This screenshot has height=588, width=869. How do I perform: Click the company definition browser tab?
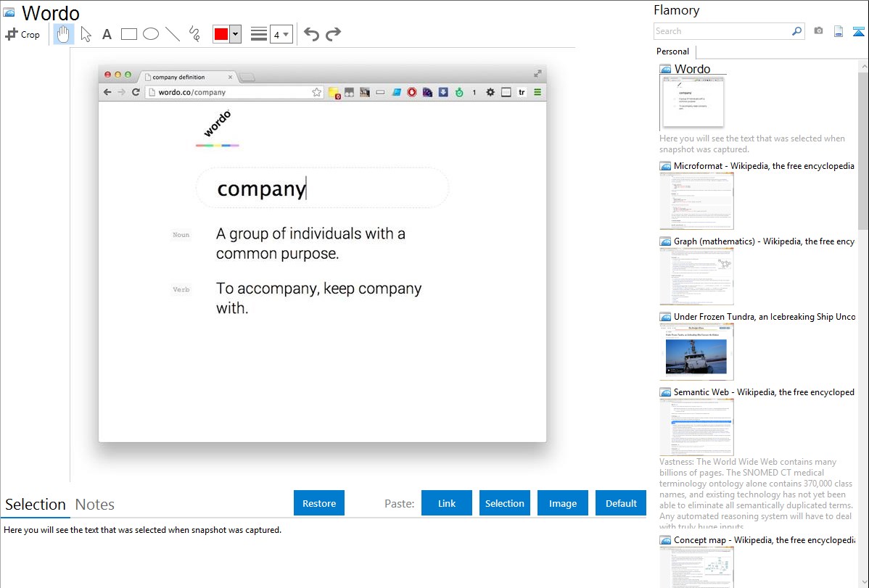189,77
